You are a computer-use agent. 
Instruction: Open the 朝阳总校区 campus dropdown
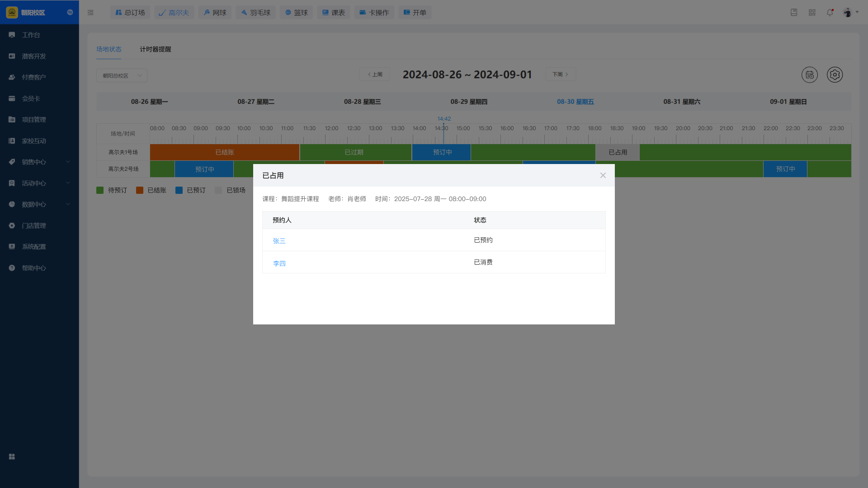(x=122, y=75)
